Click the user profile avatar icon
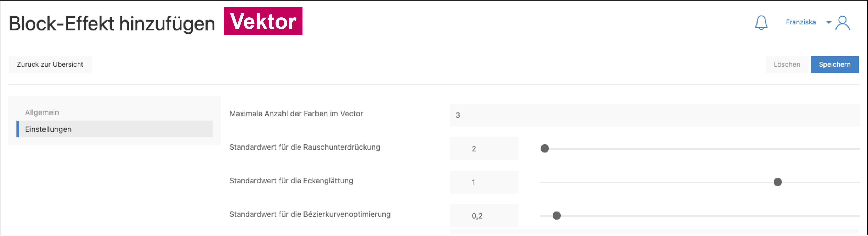This screenshot has height=236, width=868. click(842, 23)
